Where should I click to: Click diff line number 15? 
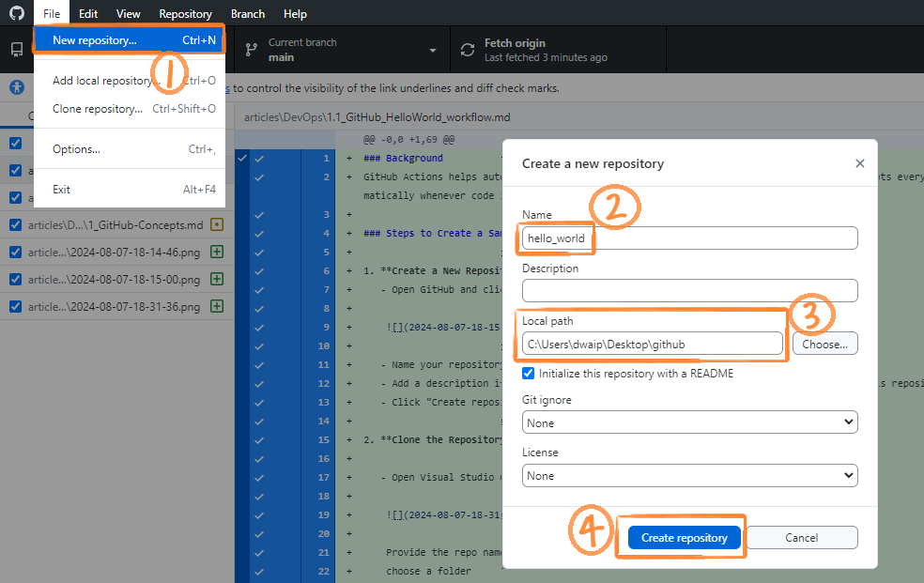tap(324, 440)
